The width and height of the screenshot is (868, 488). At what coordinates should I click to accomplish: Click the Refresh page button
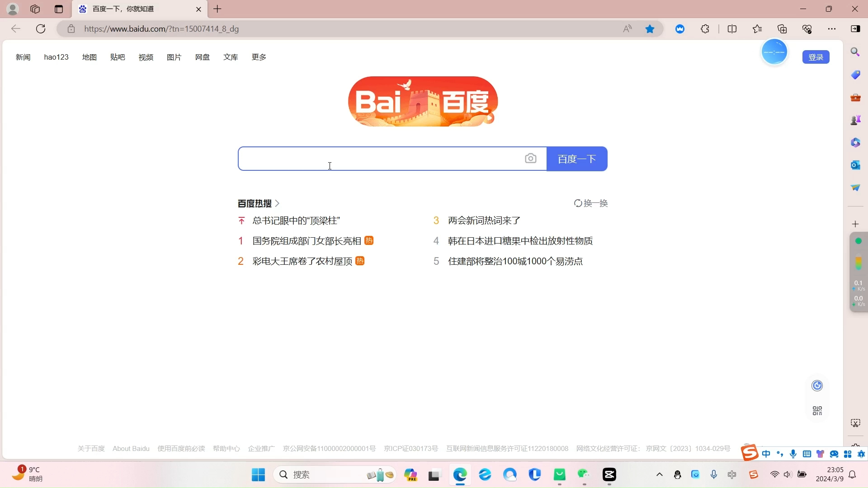(x=41, y=29)
